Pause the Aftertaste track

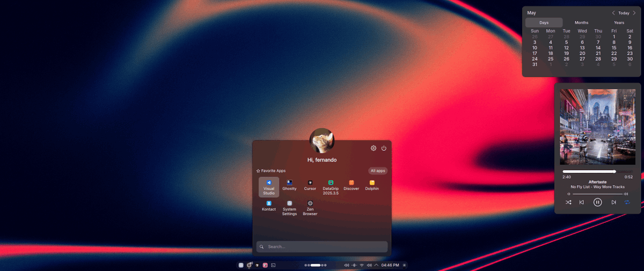click(598, 202)
